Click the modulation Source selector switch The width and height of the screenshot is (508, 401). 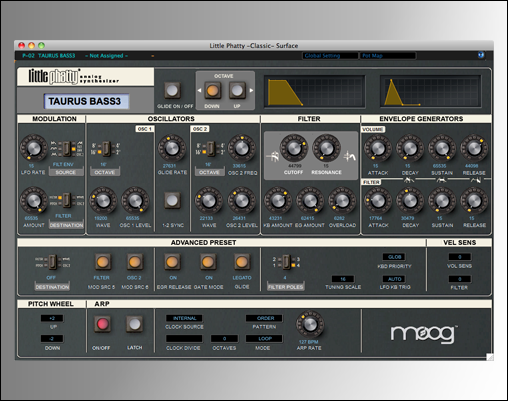(67, 149)
